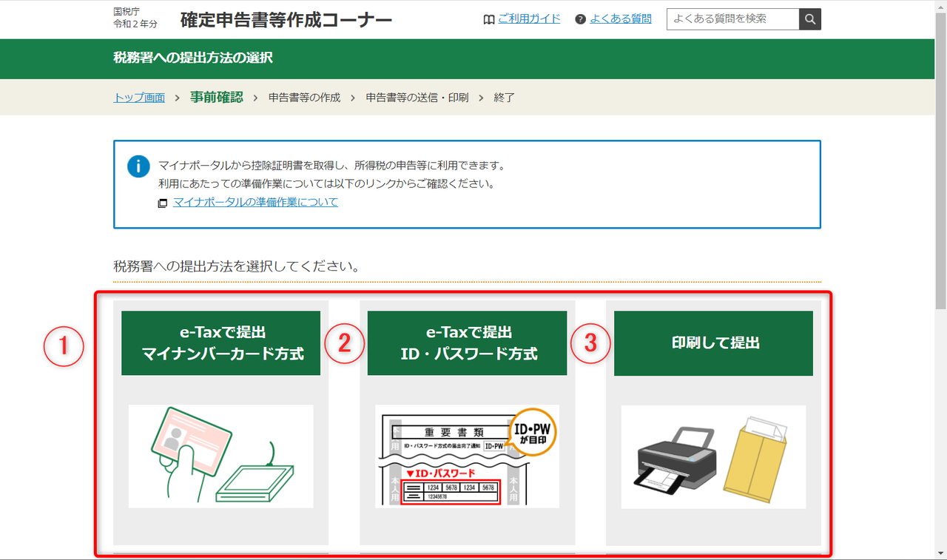Viewport: 947px width, 560px height.
Task: Click the My Number card reader illustration
Action: pyautogui.click(x=221, y=456)
